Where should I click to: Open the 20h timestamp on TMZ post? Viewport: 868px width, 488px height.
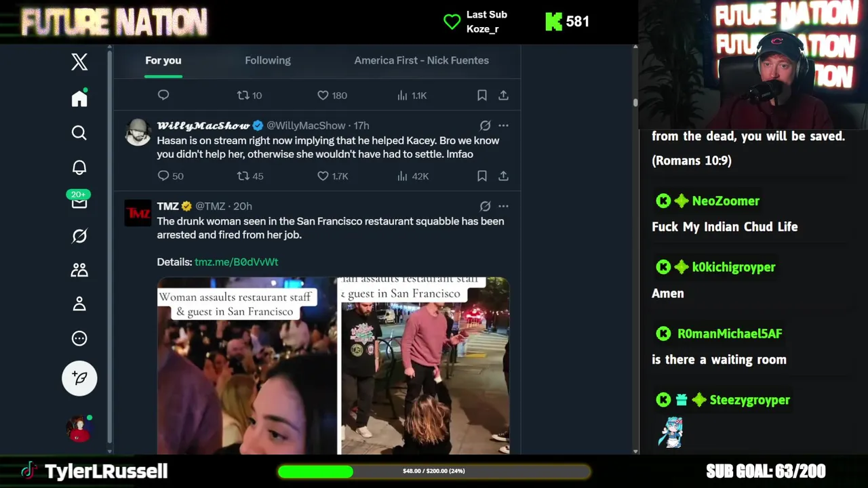(x=242, y=206)
